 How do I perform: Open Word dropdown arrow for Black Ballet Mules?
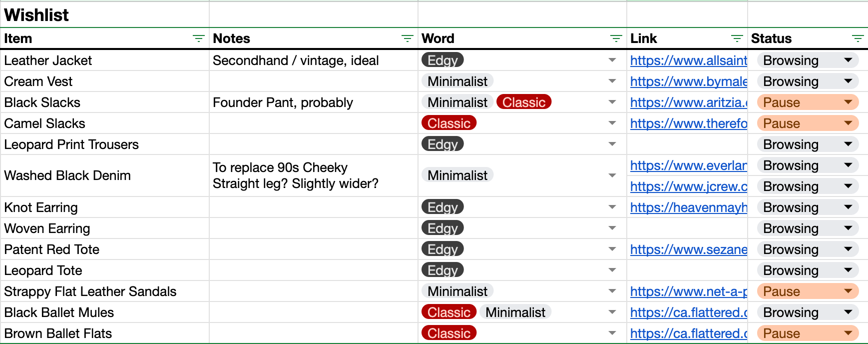tap(612, 312)
